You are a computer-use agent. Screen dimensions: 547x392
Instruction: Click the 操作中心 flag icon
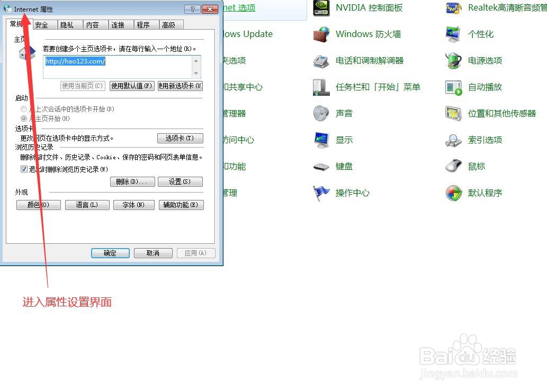click(x=321, y=193)
